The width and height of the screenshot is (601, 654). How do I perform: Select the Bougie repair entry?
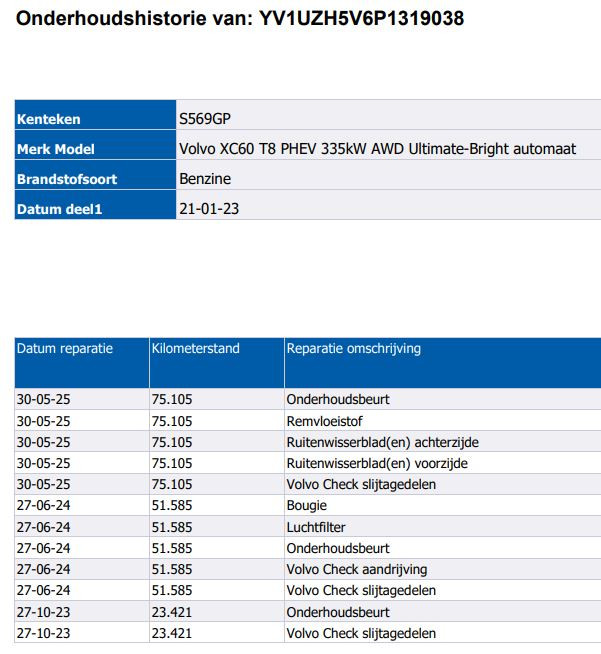pyautogui.click(x=306, y=506)
